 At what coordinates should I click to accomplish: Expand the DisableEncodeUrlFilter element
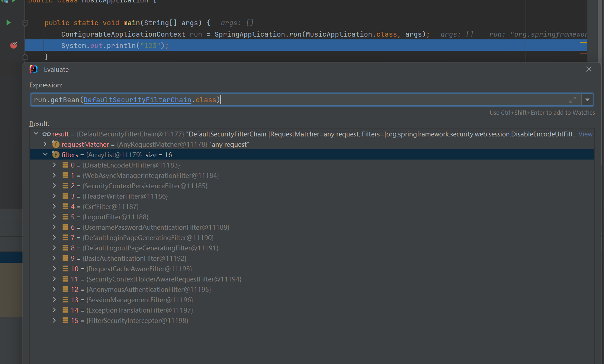[54, 165]
